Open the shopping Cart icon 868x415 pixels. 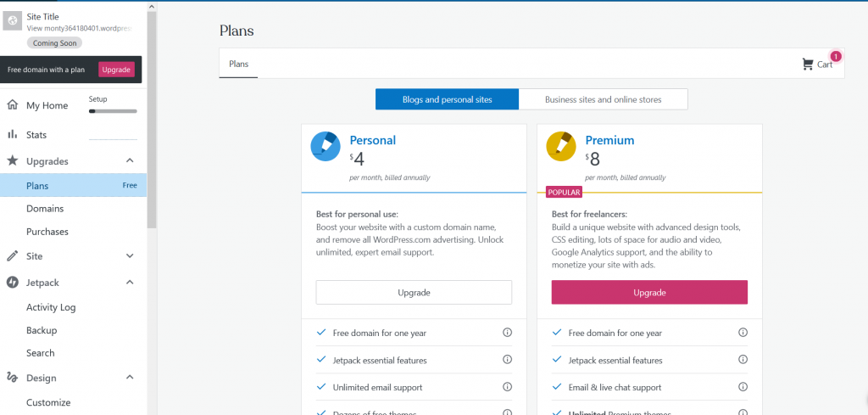tap(808, 64)
